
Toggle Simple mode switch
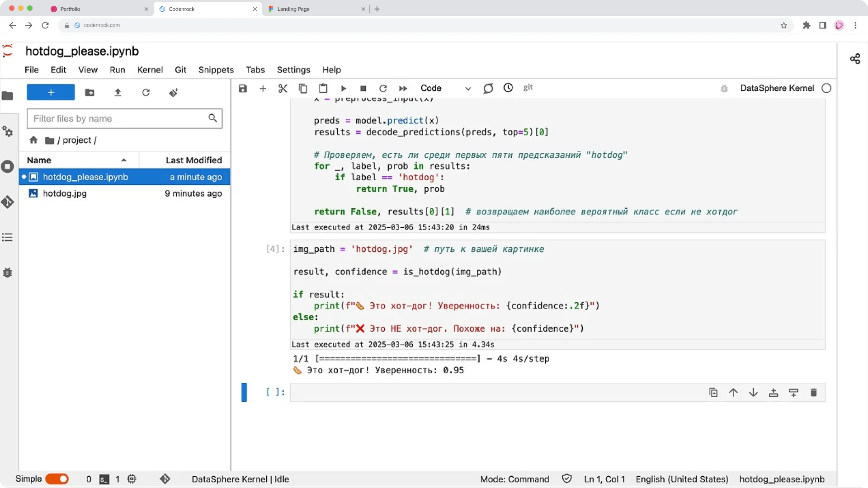pyautogui.click(x=57, y=479)
